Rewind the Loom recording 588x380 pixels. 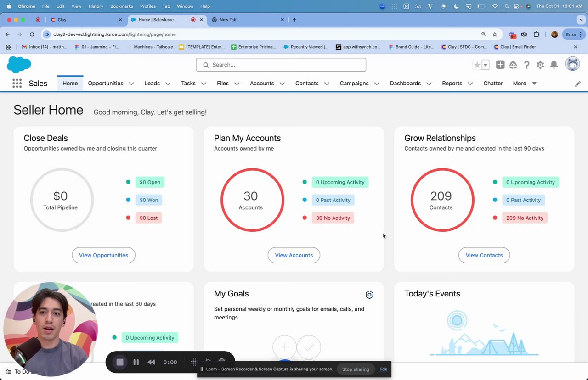pos(151,362)
